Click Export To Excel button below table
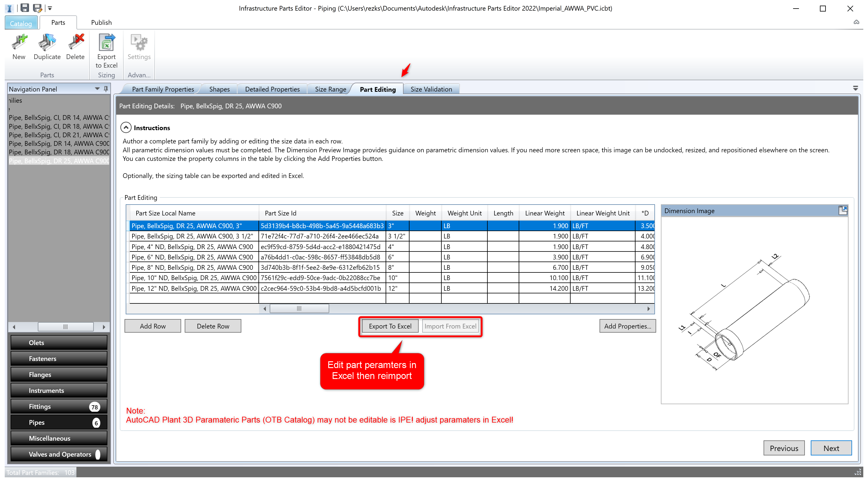The image size is (868, 482). coord(390,326)
